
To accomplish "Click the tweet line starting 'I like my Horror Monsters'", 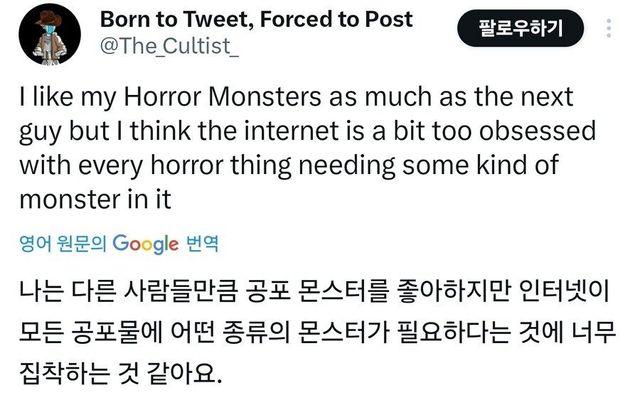I will pyautogui.click(x=296, y=99).
